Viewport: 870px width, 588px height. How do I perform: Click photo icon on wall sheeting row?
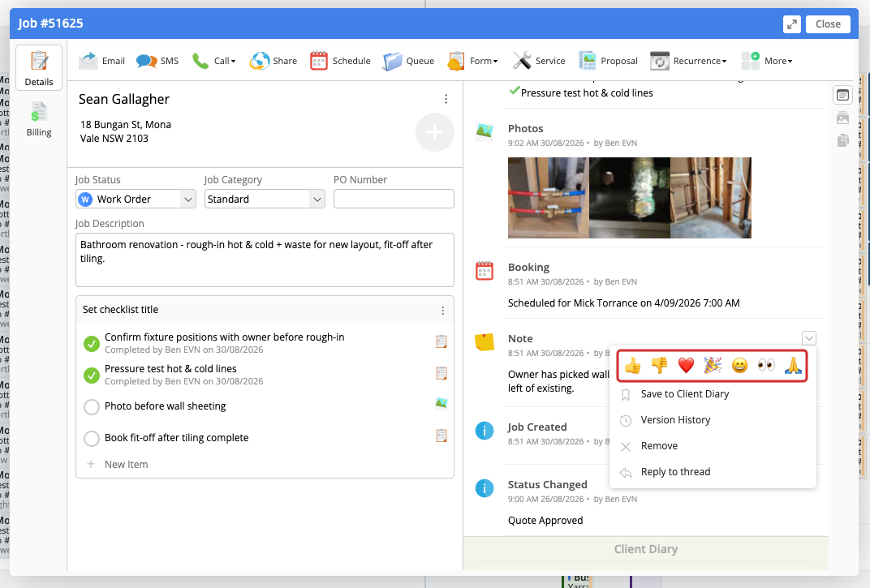(441, 404)
